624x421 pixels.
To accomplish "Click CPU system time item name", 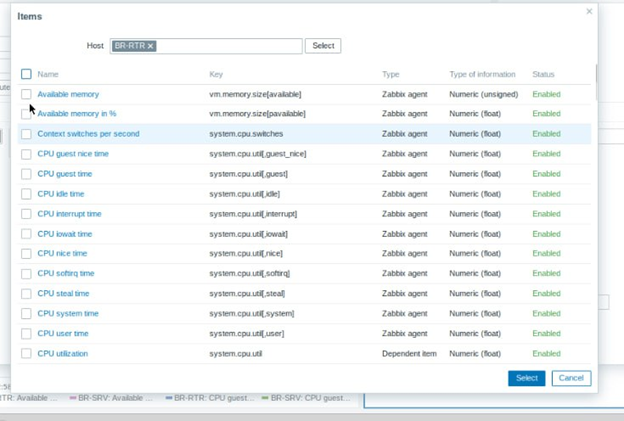I will [x=68, y=314].
